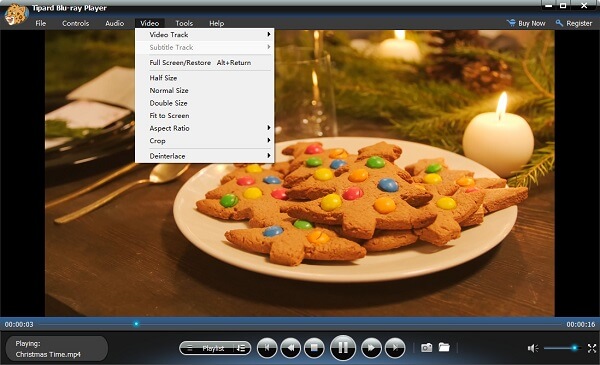The width and height of the screenshot is (600, 365).
Task: Click the playback progress bar
Action: (x=300, y=324)
